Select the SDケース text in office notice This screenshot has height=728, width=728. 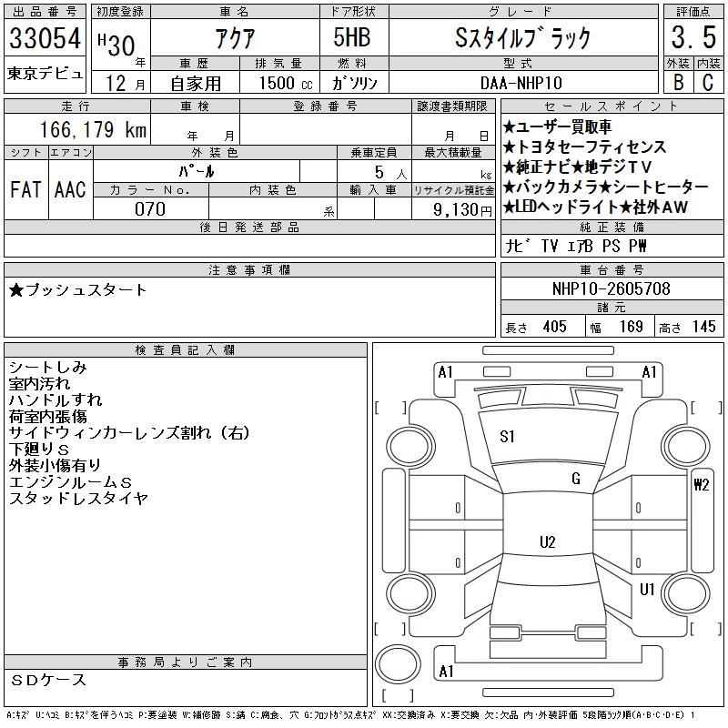(x=49, y=680)
